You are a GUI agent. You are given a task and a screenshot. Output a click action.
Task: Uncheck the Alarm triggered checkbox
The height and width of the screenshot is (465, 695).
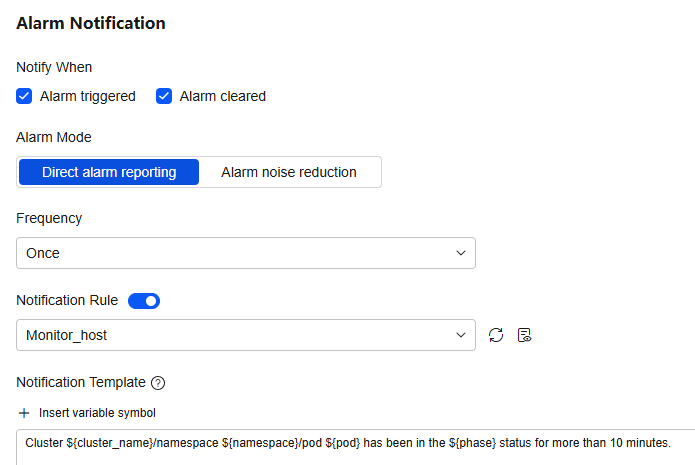coord(24,96)
